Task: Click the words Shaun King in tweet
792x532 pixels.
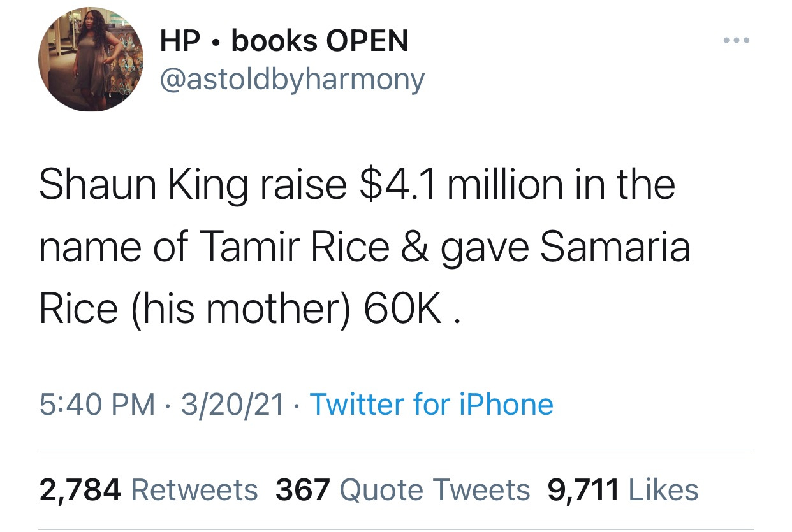Action: 143,186
